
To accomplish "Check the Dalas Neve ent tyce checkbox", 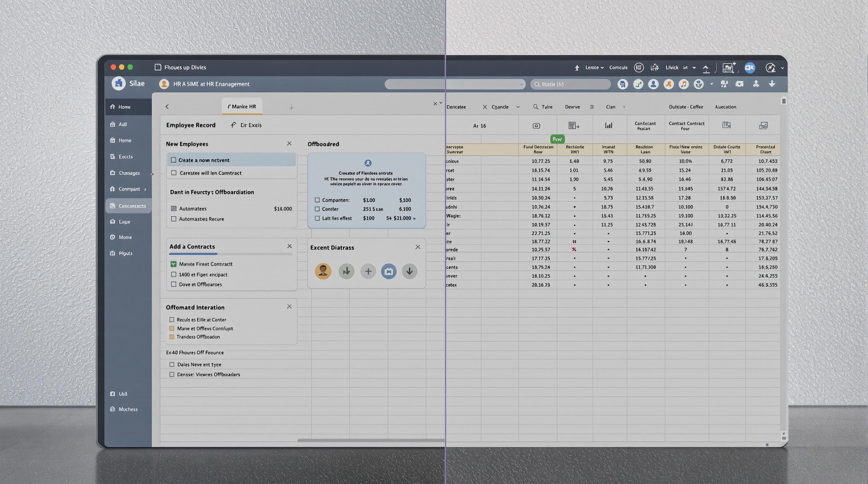I will coord(172,364).
